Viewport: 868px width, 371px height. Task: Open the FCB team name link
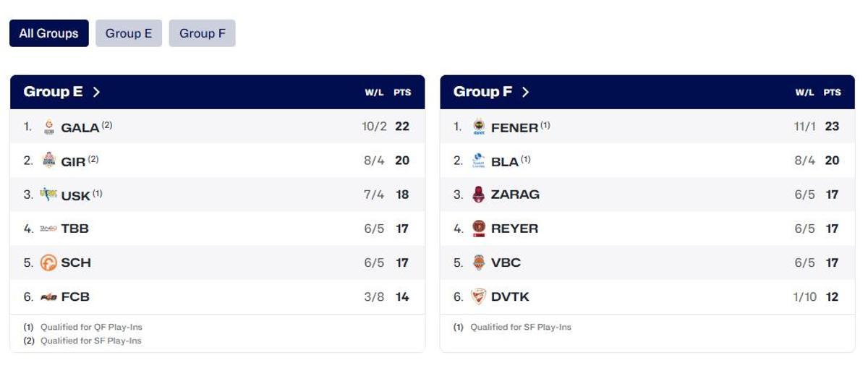pyautogui.click(x=75, y=297)
